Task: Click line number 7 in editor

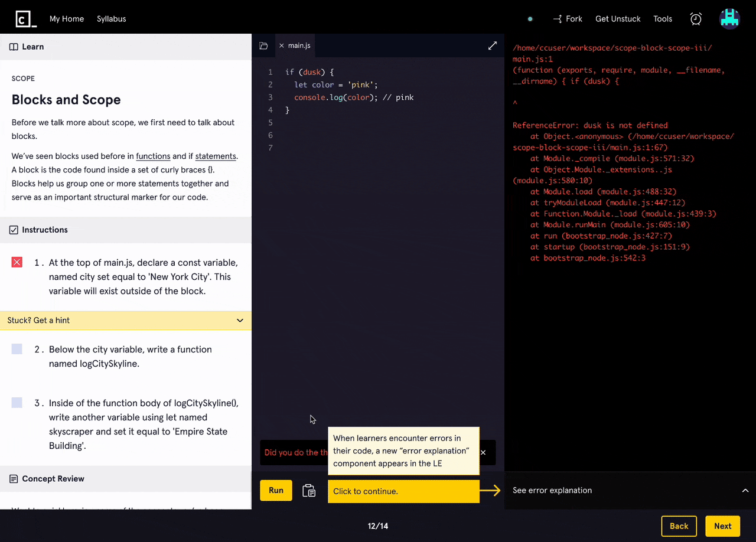Action: click(x=271, y=148)
